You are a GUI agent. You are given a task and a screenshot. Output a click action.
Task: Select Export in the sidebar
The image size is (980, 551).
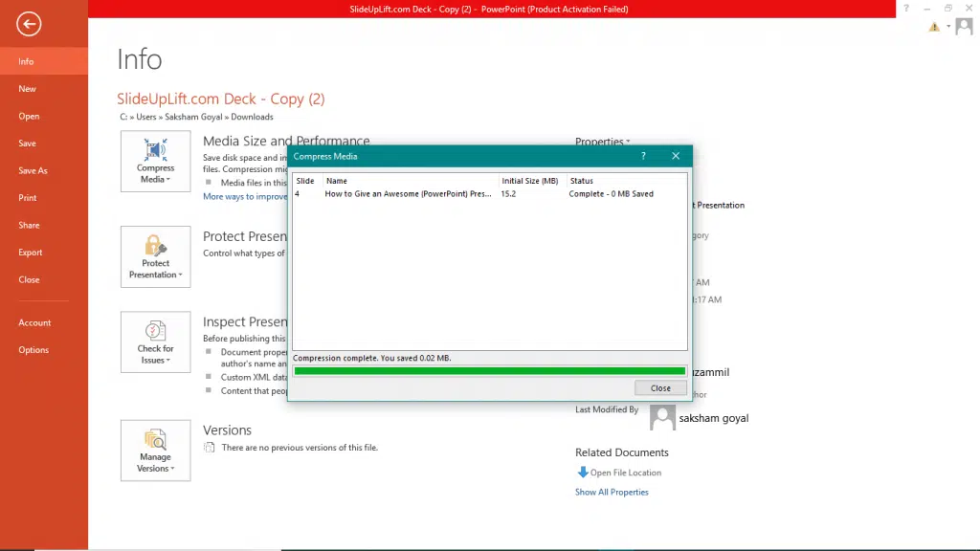[x=31, y=253]
